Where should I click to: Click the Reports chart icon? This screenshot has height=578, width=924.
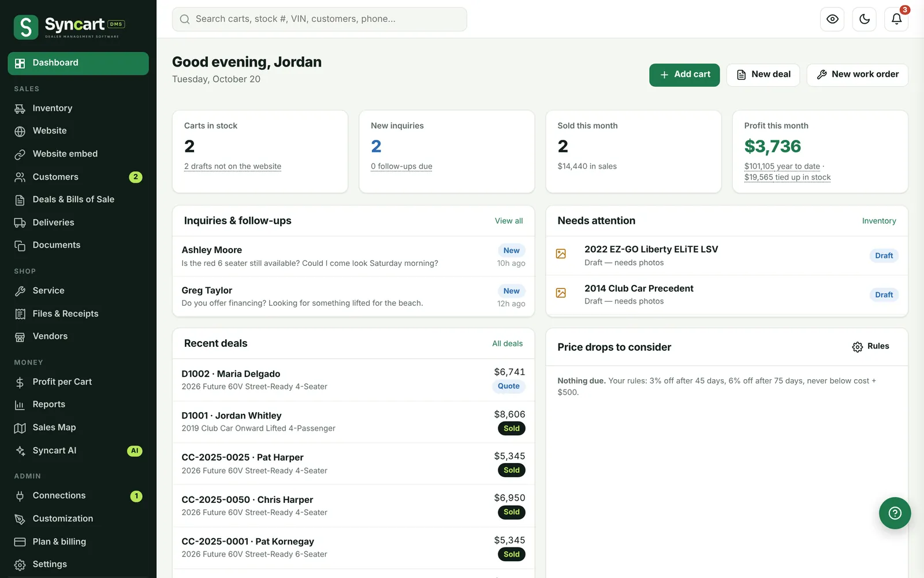20,405
